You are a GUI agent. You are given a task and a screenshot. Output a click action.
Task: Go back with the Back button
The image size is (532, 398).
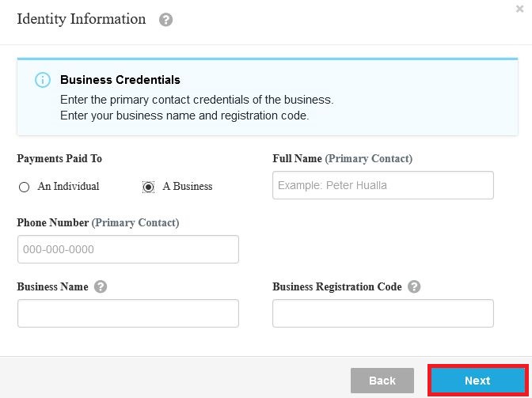pos(382,381)
